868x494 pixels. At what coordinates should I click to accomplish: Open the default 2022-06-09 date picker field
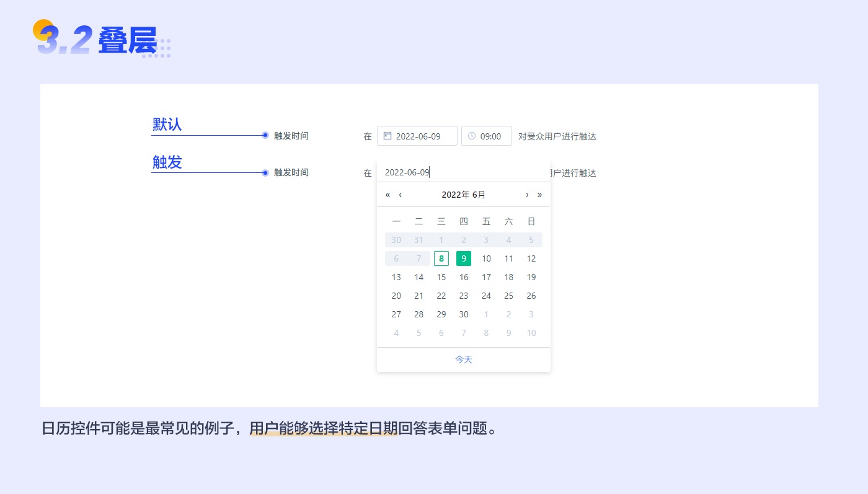click(417, 136)
